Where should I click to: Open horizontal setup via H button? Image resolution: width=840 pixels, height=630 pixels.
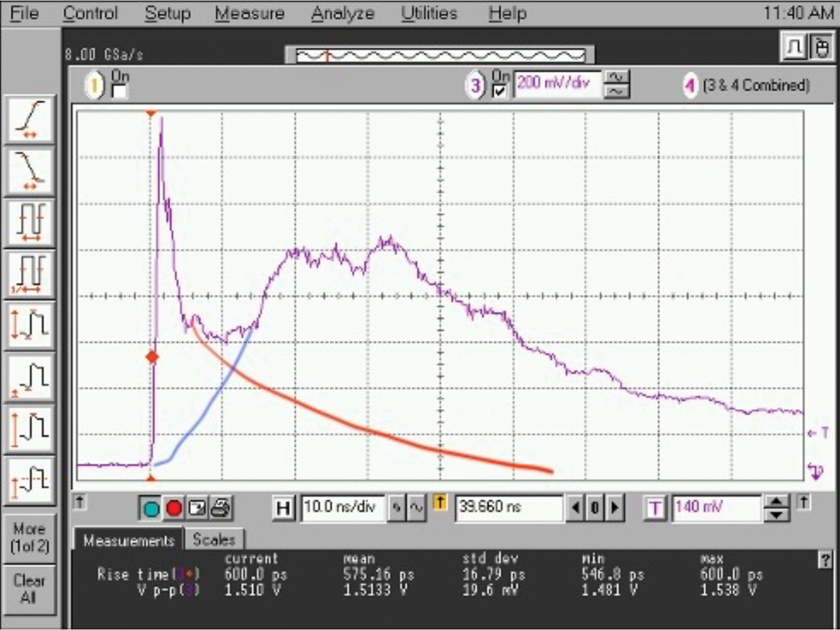(284, 508)
